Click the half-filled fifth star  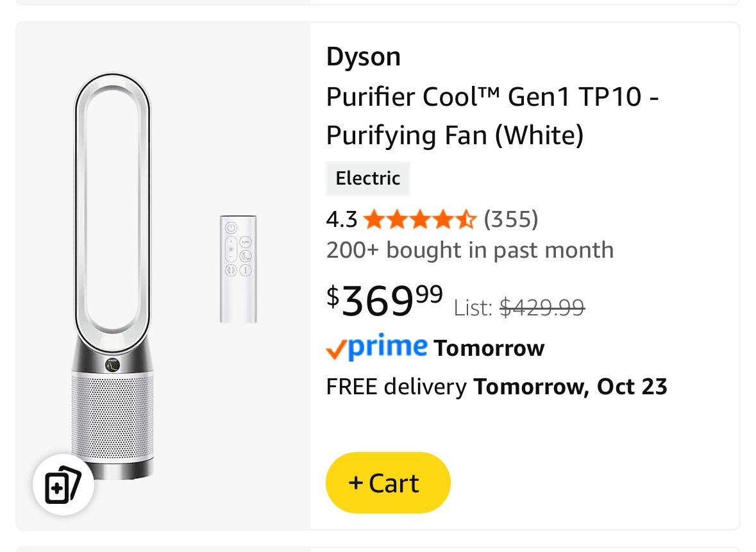pyautogui.click(x=465, y=219)
